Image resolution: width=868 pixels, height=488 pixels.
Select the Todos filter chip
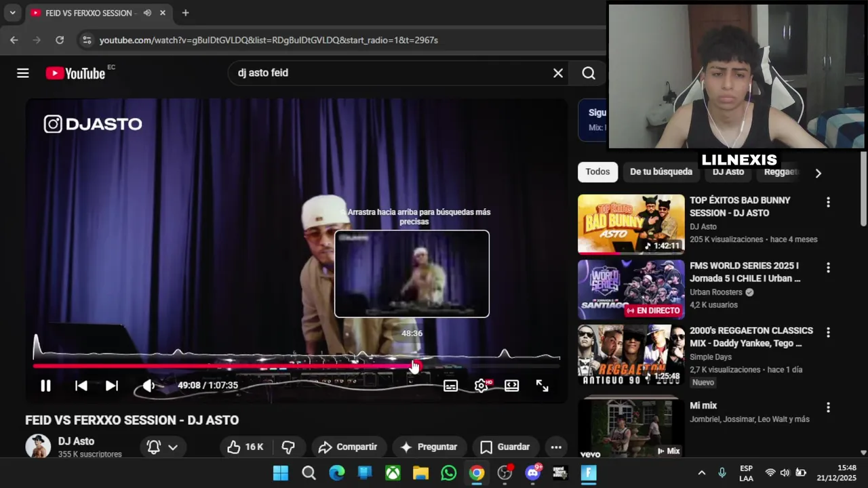coord(597,172)
